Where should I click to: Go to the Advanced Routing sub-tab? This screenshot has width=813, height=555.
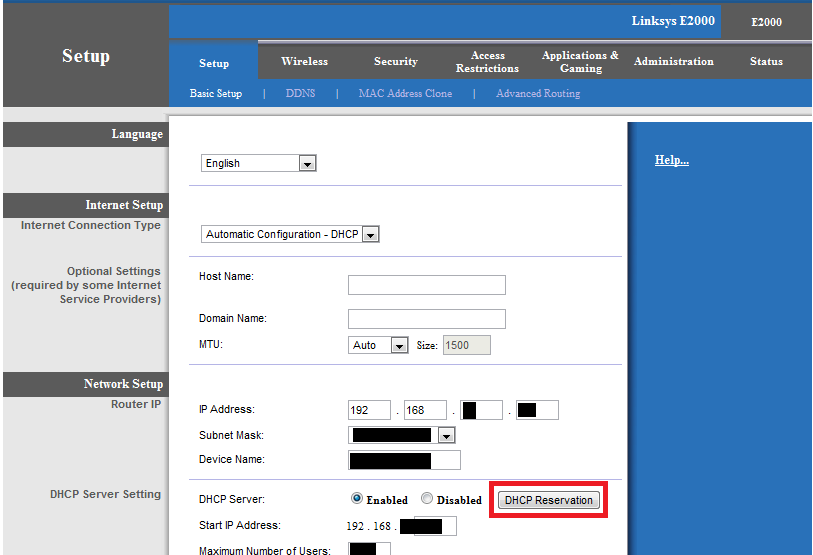[538, 93]
